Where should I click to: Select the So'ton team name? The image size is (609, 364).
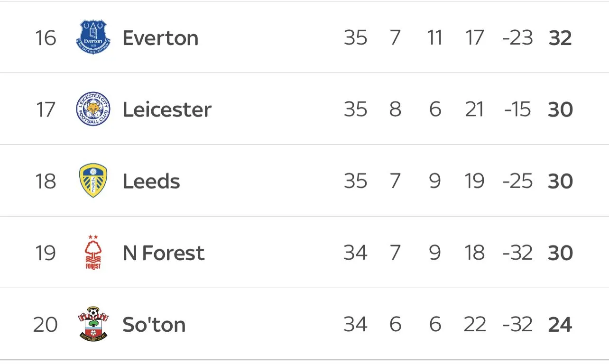tap(154, 324)
